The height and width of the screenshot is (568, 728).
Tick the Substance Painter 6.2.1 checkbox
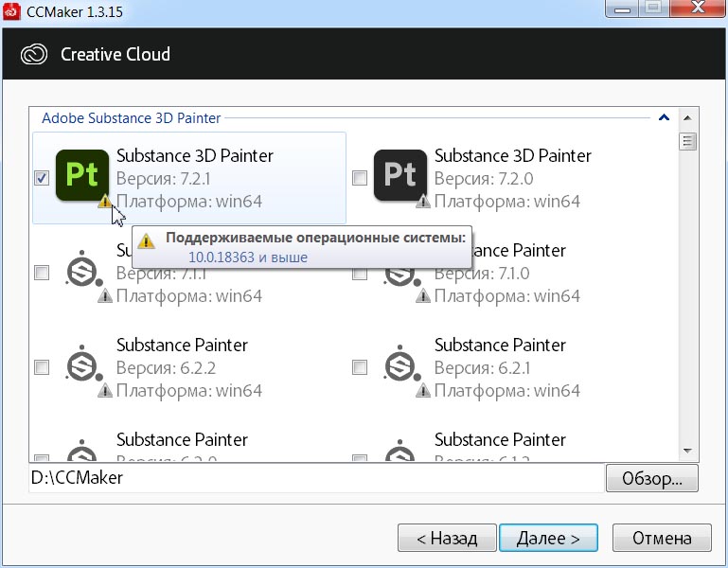(x=360, y=367)
